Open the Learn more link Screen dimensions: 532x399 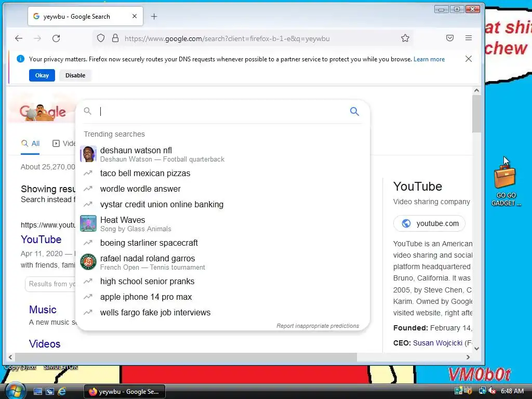[x=429, y=59]
